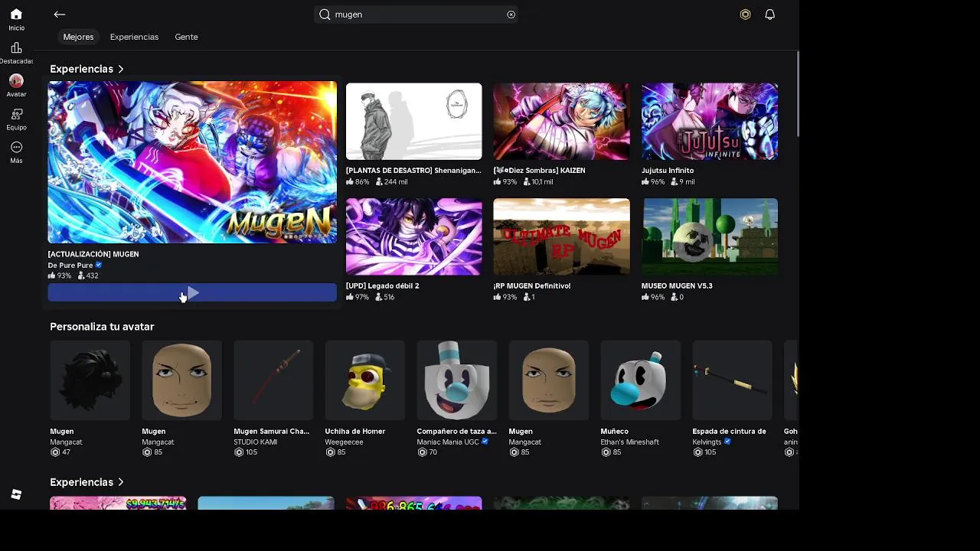The height and width of the screenshot is (551, 980).
Task: Open the large MUGEN featured thumbnail
Action: [192, 162]
